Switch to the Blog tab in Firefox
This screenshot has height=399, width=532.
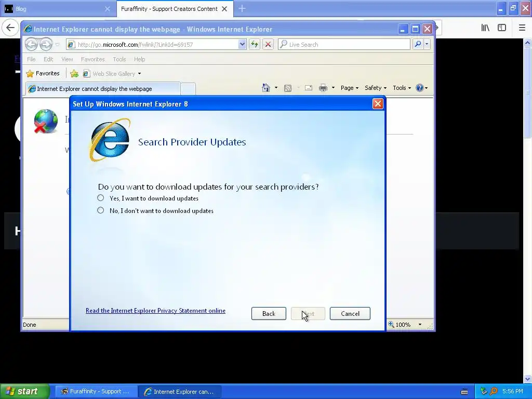coord(58,9)
